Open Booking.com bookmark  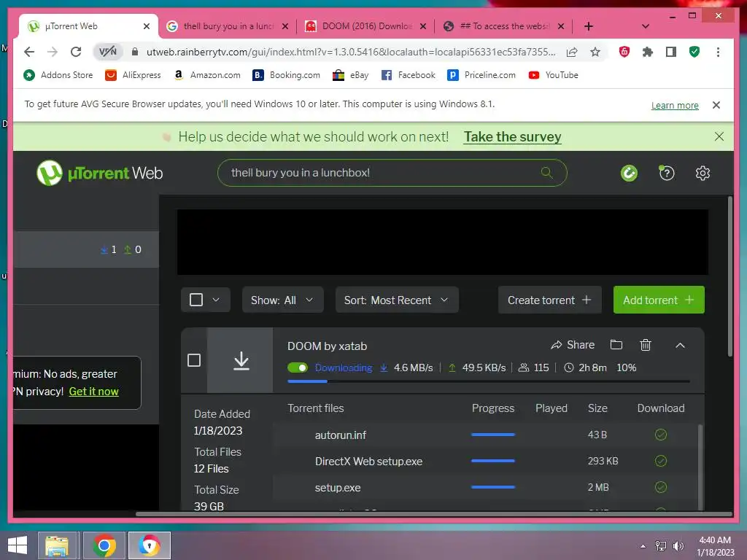[286, 75]
